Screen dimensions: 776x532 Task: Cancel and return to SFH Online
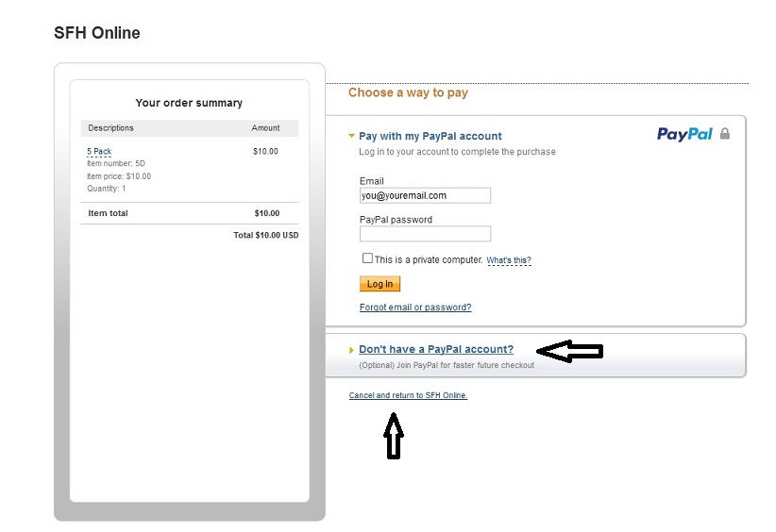pyautogui.click(x=408, y=395)
